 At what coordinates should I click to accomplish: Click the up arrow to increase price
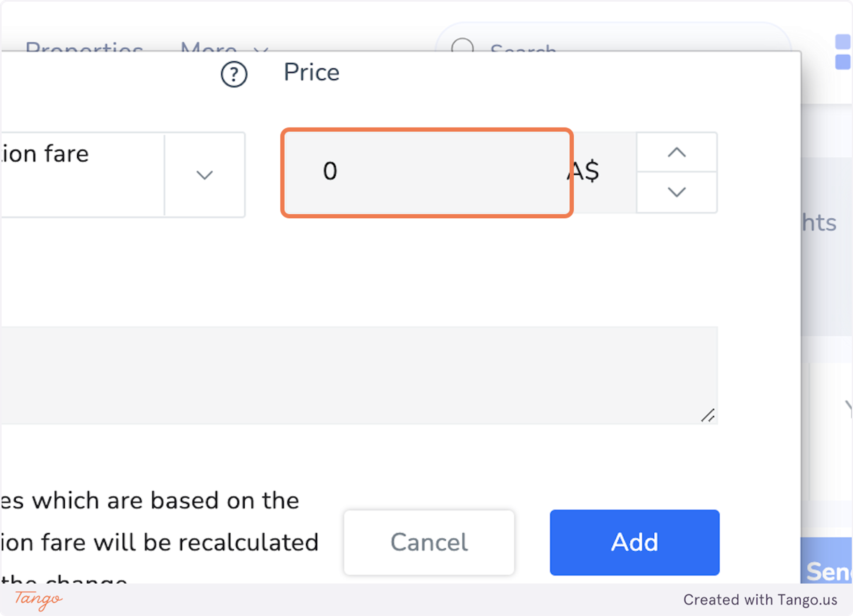(x=676, y=152)
